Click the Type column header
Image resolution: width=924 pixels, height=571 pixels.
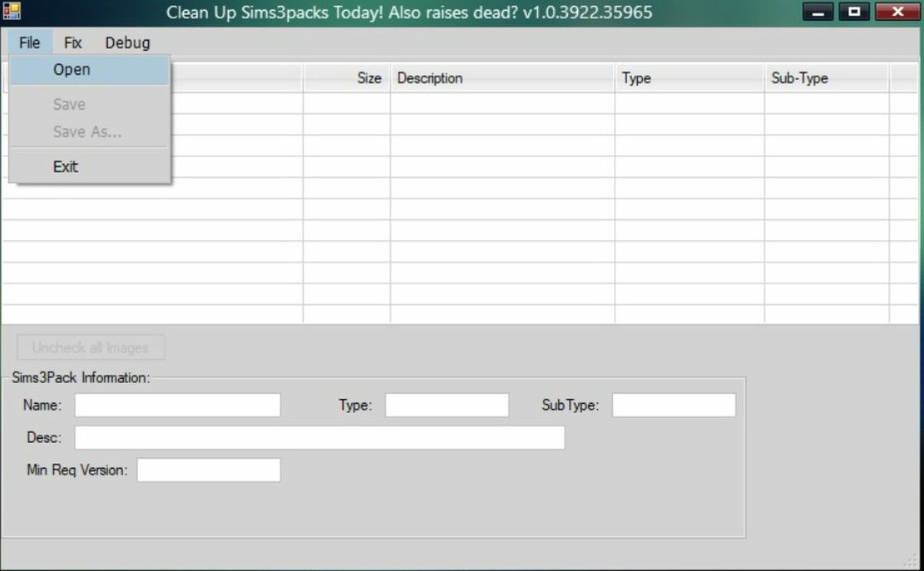point(689,77)
